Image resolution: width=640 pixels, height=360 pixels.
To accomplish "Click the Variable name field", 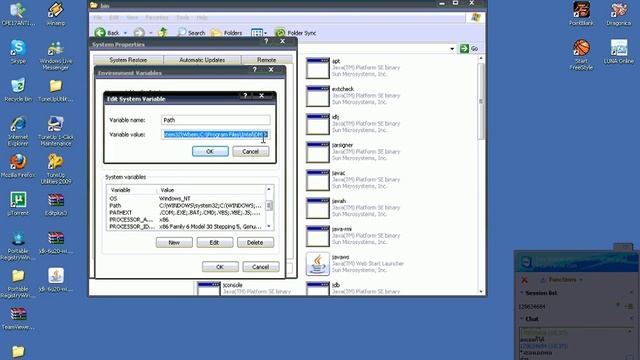I will pos(216,120).
